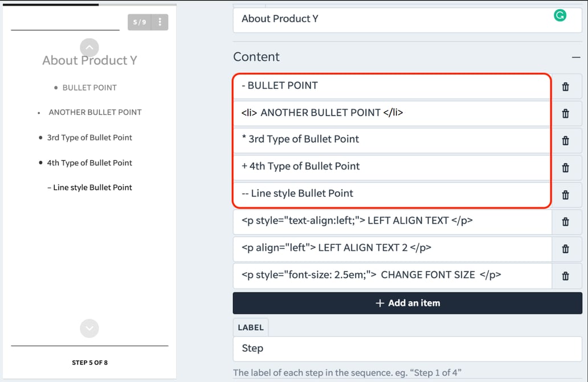Delete the "LEFT ALIGN TEXT" paragraph item
This screenshot has width=588, height=382.
[567, 222]
